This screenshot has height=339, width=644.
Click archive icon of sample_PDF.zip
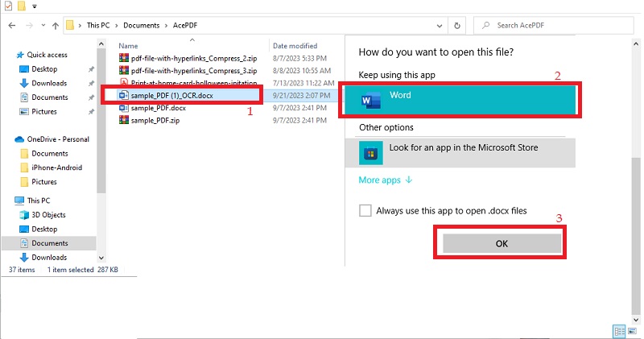[123, 121]
